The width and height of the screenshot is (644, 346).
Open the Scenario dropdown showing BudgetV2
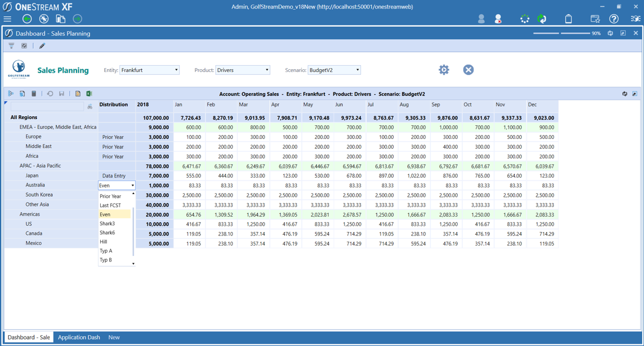point(334,70)
